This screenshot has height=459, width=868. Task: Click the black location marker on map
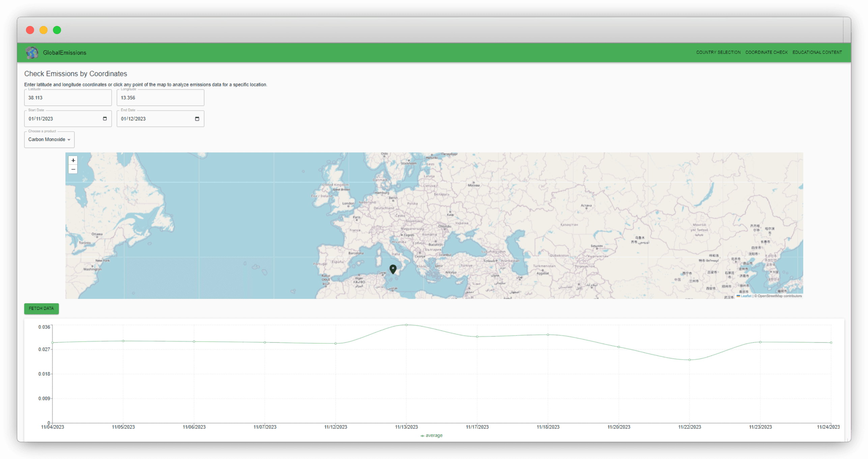pos(393,269)
